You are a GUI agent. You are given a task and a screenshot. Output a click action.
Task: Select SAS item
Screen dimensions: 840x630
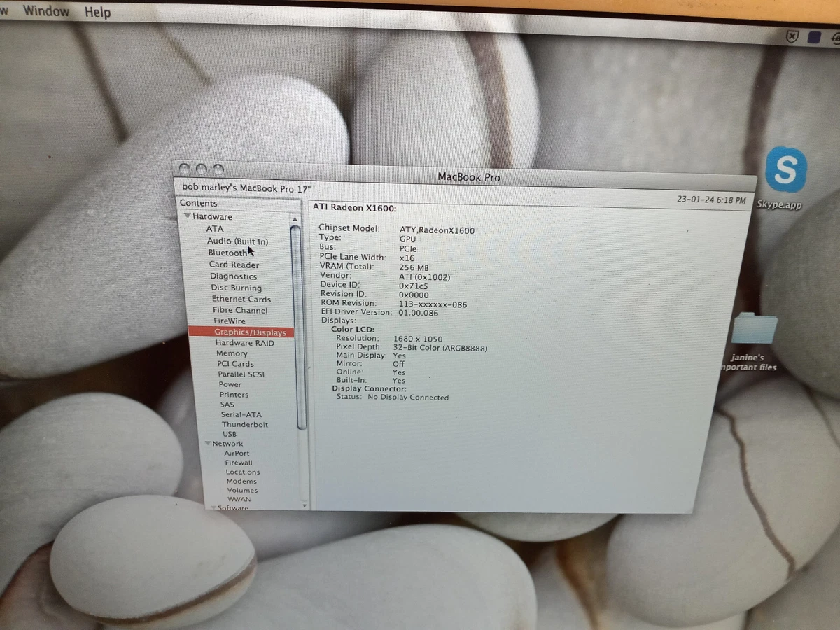[x=227, y=405]
